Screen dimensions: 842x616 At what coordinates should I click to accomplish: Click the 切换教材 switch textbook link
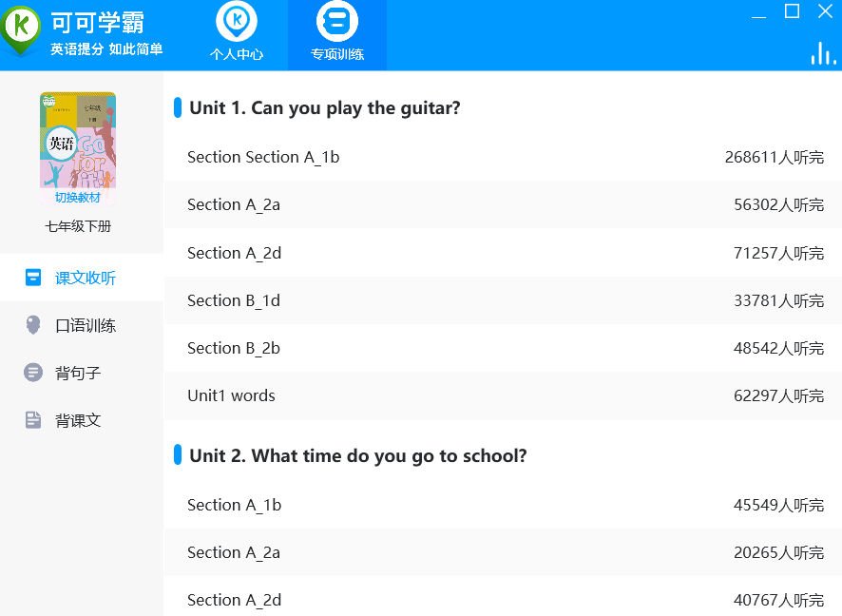click(78, 198)
